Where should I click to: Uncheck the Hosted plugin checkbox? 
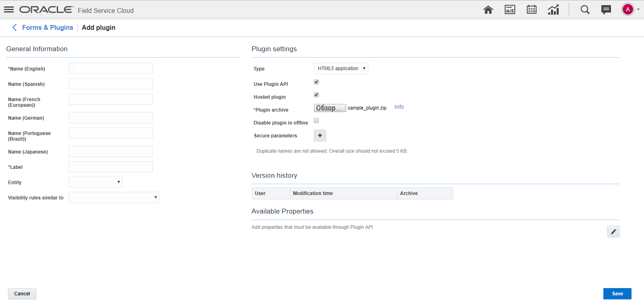pos(316,95)
